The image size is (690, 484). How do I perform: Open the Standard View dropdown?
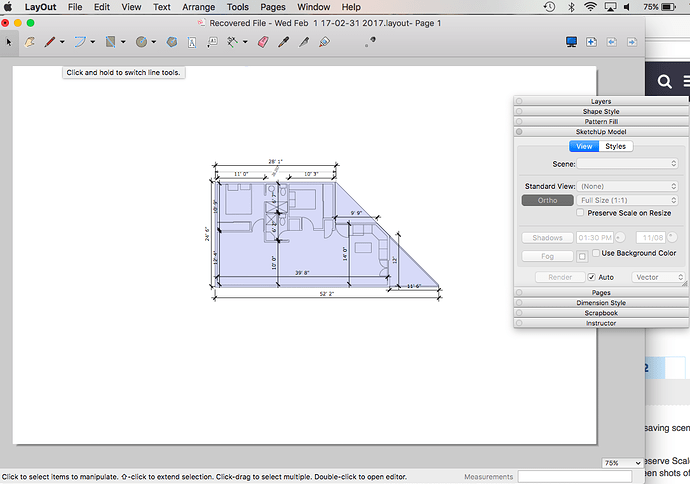[x=629, y=186]
